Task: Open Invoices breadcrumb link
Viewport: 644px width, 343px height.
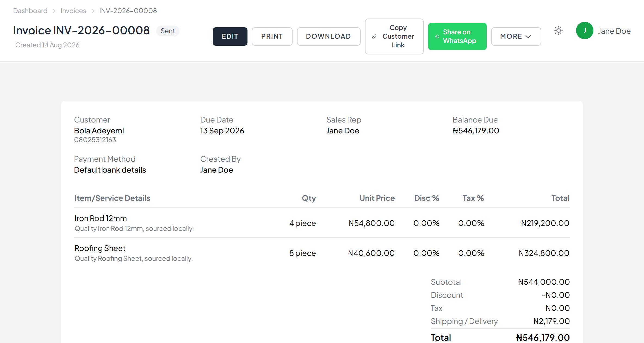Action: [x=73, y=11]
